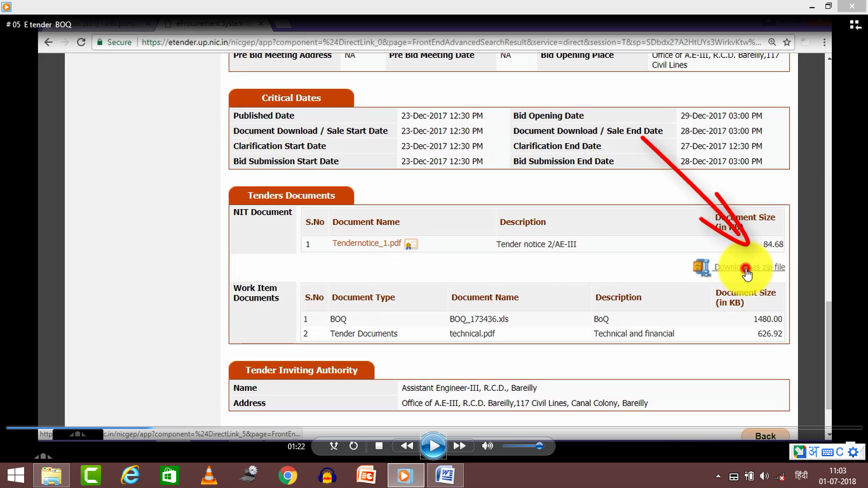Open the green Camtasia taskbar icon
The height and width of the screenshot is (488, 868).
pyautogui.click(x=91, y=475)
